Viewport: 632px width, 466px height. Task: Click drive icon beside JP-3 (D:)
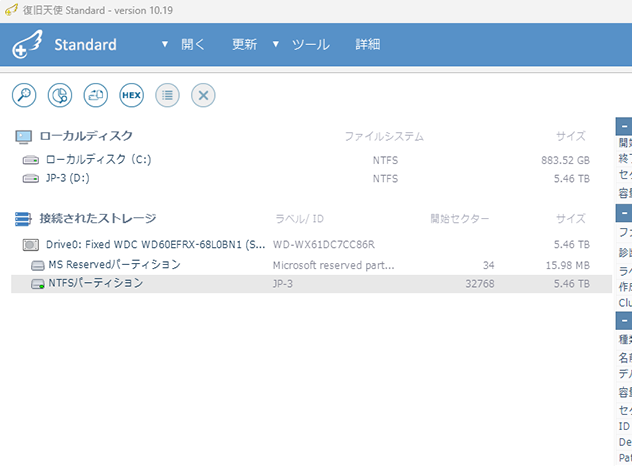(x=31, y=178)
